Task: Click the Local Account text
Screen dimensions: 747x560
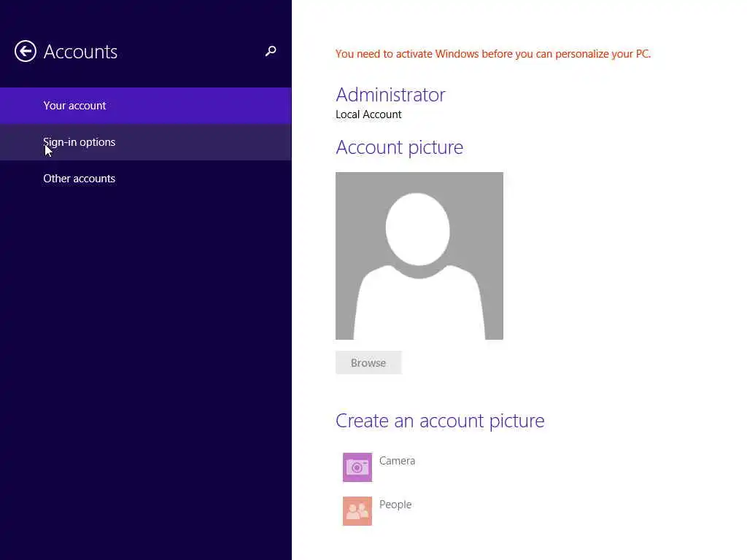Action: [368, 114]
